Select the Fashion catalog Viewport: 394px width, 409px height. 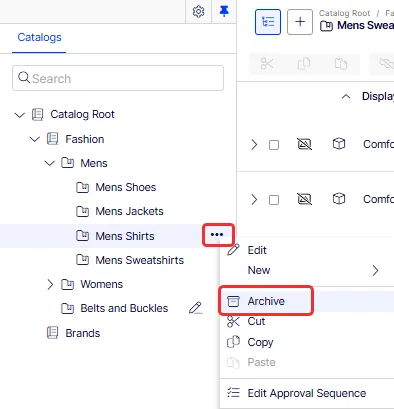click(85, 139)
